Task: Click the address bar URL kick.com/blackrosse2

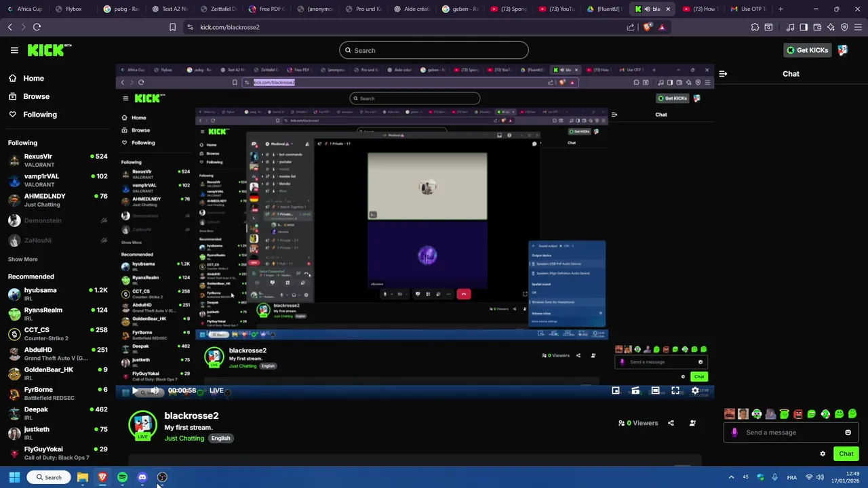Action: click(x=230, y=27)
